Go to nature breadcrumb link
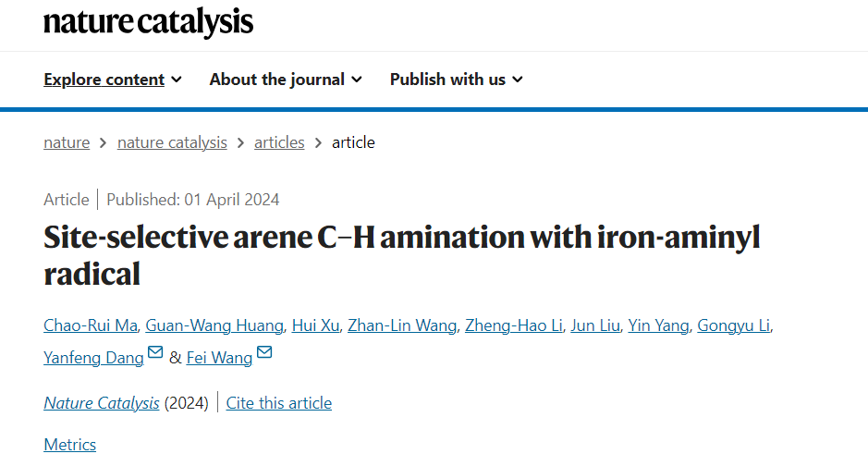This screenshot has width=868, height=466. (x=67, y=142)
